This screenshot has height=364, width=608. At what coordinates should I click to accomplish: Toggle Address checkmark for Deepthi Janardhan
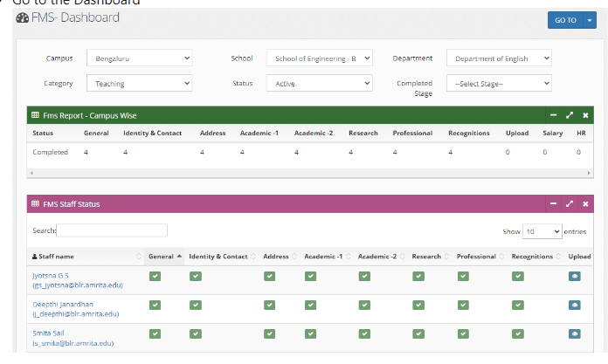point(270,305)
